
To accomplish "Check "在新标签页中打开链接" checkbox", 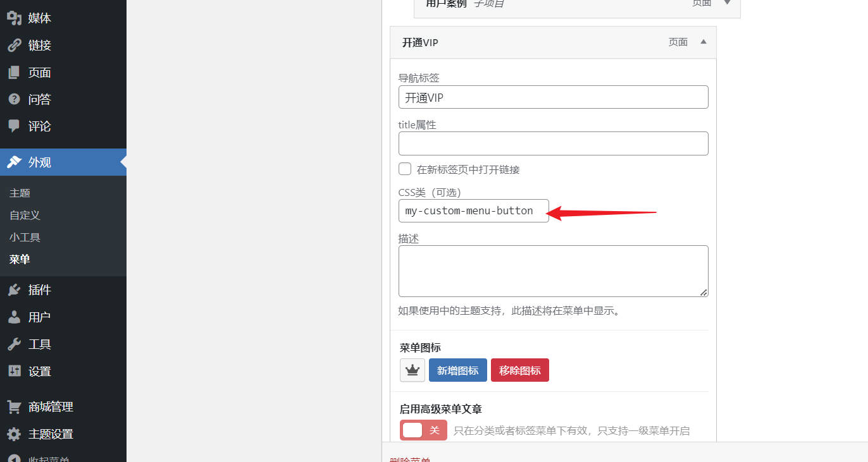I will click(x=405, y=169).
